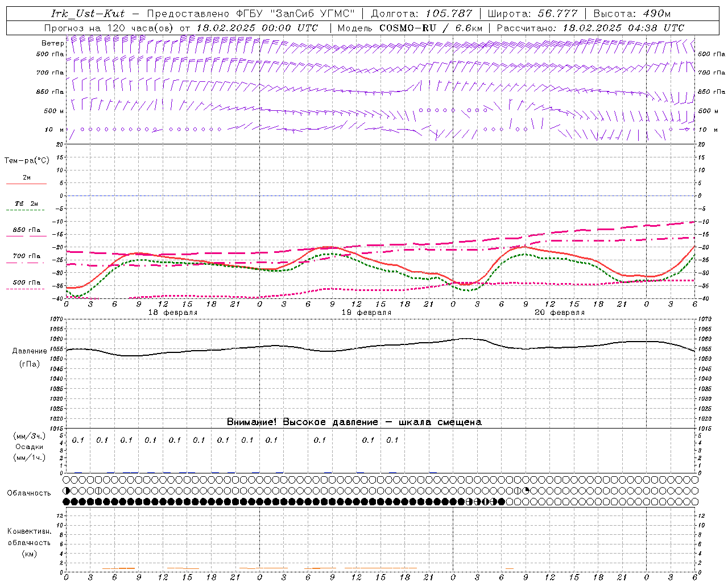Click the "20 февраля" date label

click(560, 313)
